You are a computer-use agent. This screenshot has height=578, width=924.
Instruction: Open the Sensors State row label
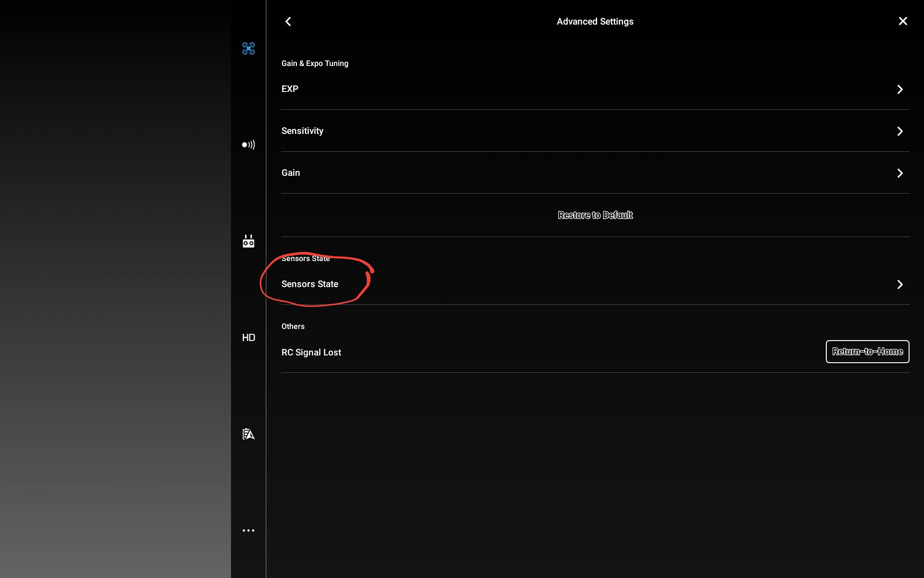tap(310, 284)
